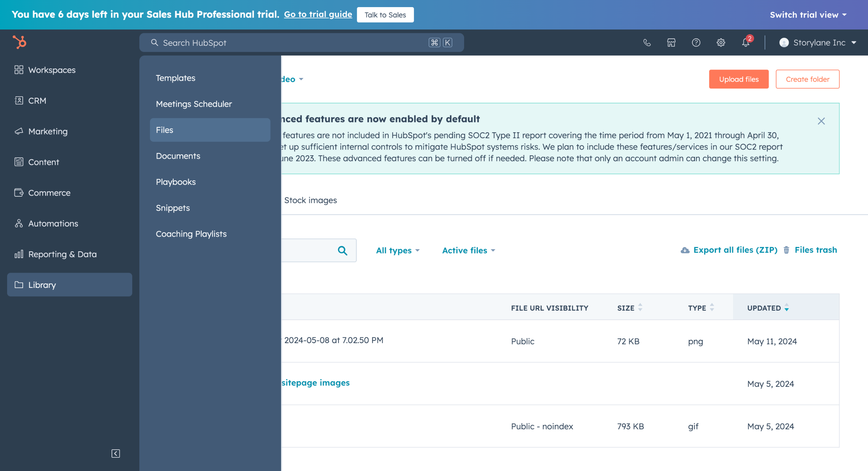Click the Export cloud download icon
868x471 pixels.
[685, 250]
